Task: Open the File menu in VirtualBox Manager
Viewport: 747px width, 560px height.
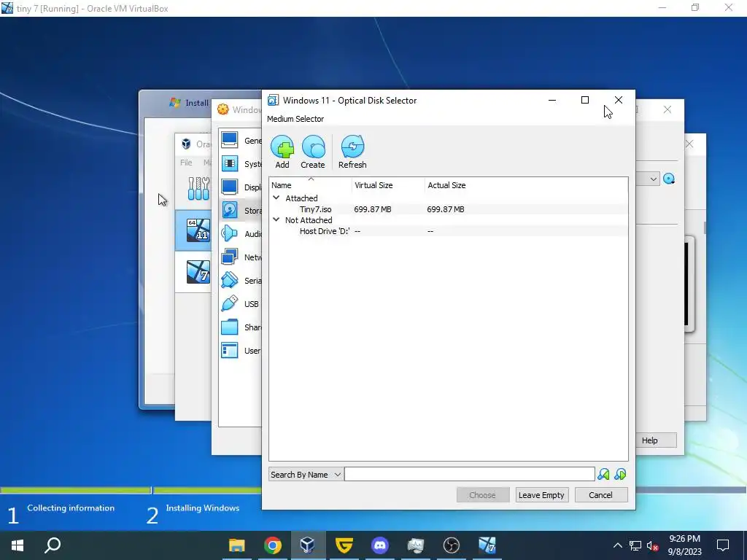Action: pos(186,163)
